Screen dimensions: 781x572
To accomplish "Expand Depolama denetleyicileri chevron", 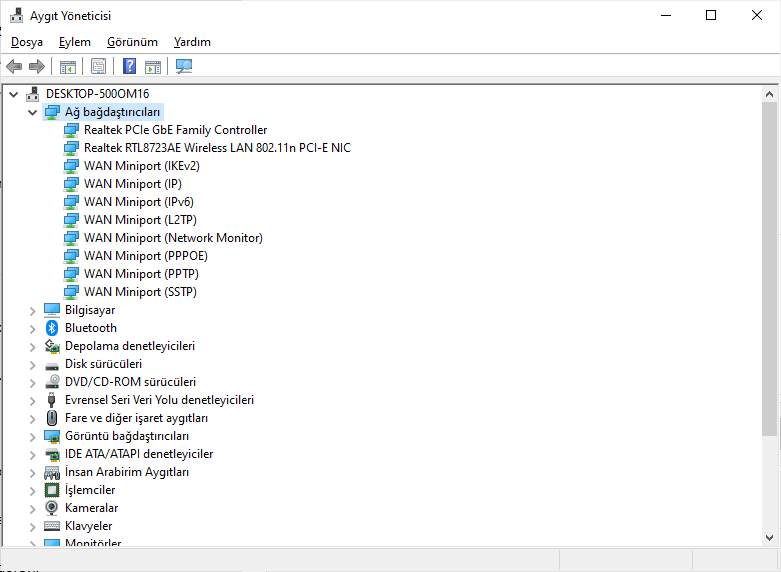I will (33, 346).
